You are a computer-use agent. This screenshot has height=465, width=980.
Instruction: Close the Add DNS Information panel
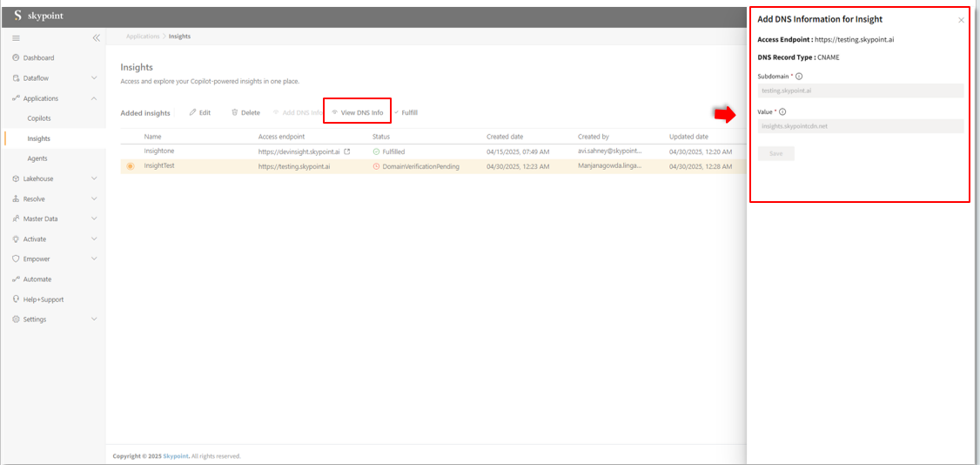click(961, 20)
